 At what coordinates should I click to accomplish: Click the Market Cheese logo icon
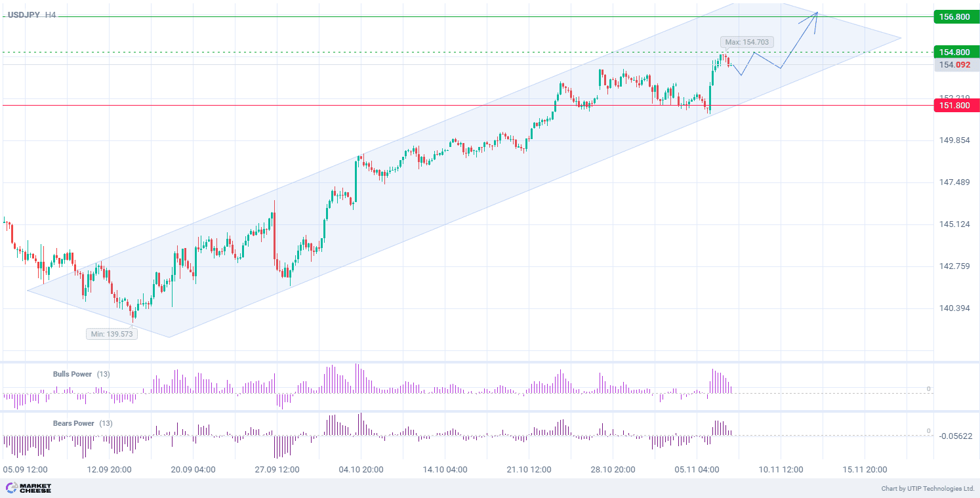(x=11, y=488)
